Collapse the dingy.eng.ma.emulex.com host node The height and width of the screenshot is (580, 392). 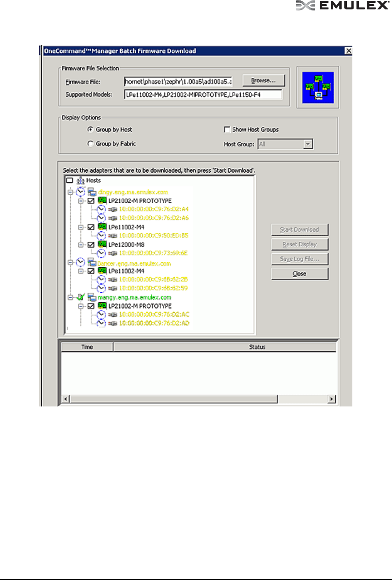(70, 192)
